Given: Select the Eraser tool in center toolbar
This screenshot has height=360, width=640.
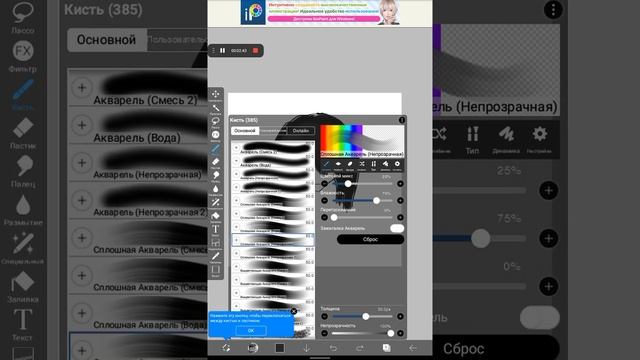Looking at the screenshot, I should (216, 162).
